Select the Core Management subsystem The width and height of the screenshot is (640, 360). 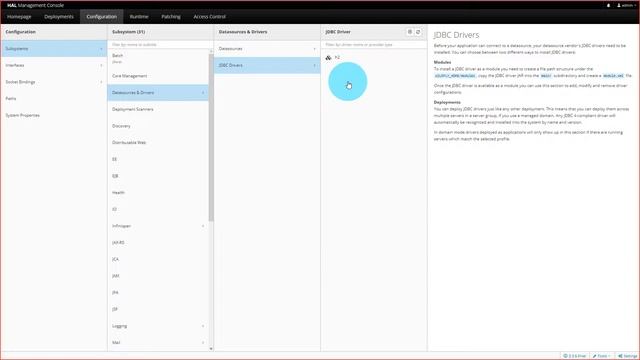[158, 76]
